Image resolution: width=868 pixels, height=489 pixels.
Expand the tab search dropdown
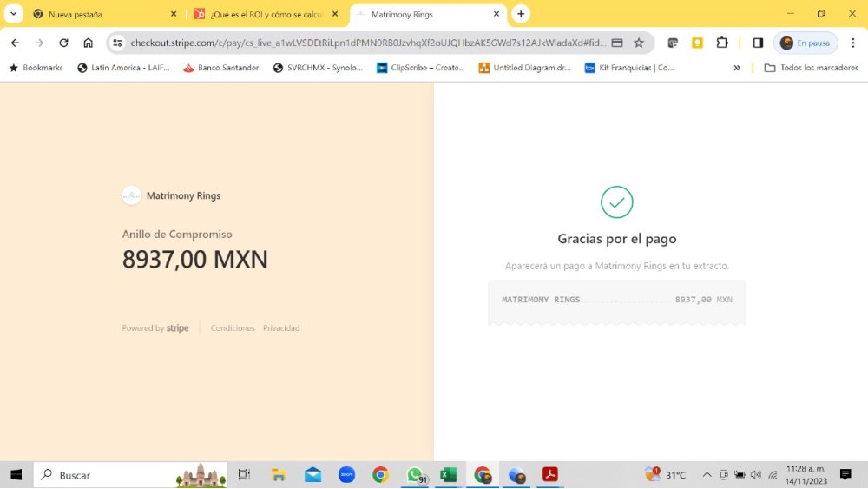coord(13,14)
